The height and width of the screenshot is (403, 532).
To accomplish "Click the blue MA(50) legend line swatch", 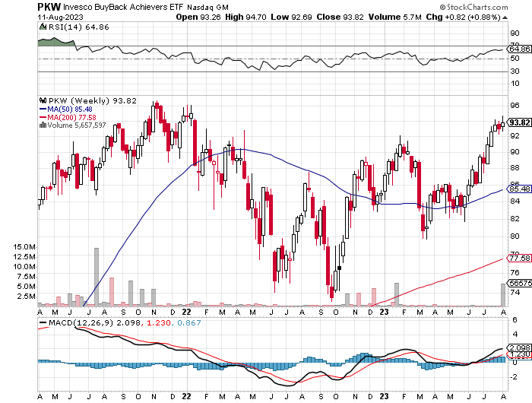I will [x=43, y=109].
